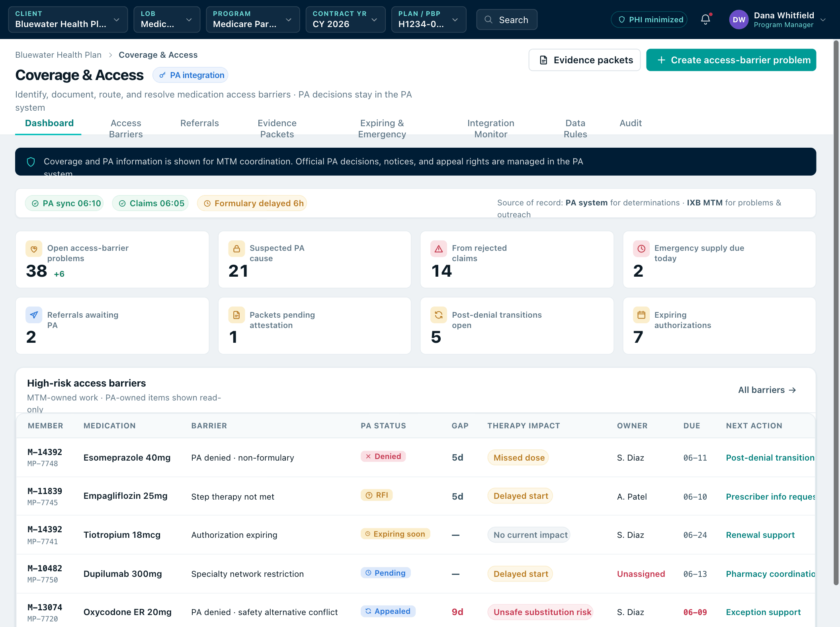Switch to the Access Barriers tab
This screenshot has height=627, width=840.
(x=126, y=129)
